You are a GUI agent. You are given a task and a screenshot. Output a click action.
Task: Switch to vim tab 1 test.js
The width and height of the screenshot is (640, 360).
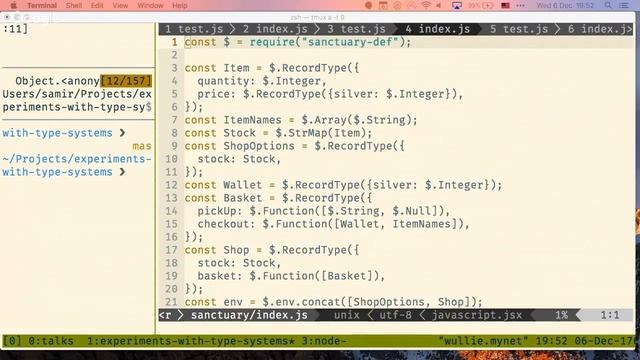194,29
